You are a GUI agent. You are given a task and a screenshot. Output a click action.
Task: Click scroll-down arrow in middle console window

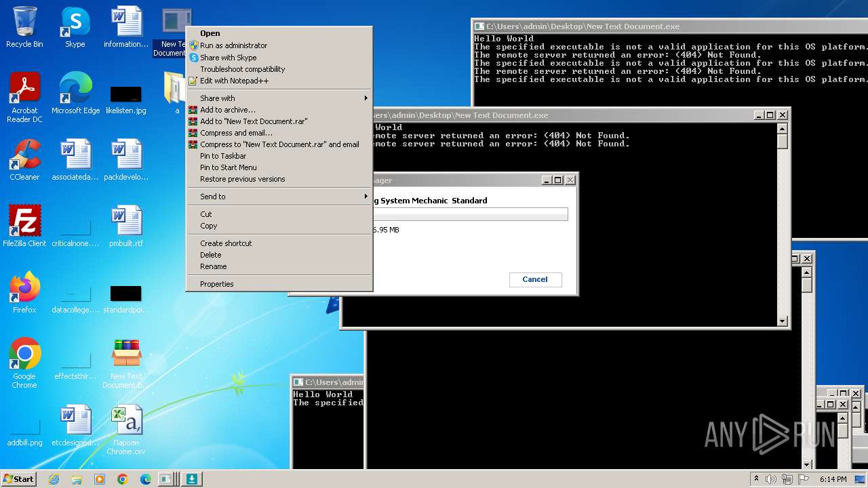coord(782,321)
